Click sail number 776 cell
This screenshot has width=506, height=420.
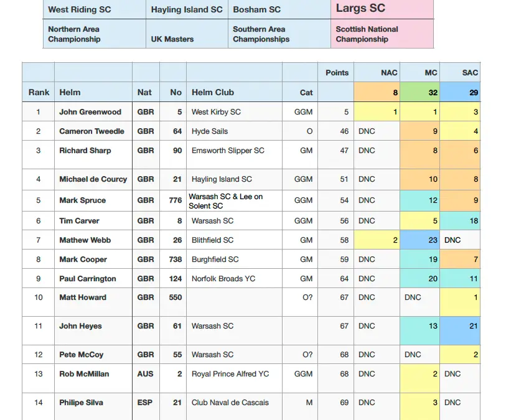[x=173, y=200]
